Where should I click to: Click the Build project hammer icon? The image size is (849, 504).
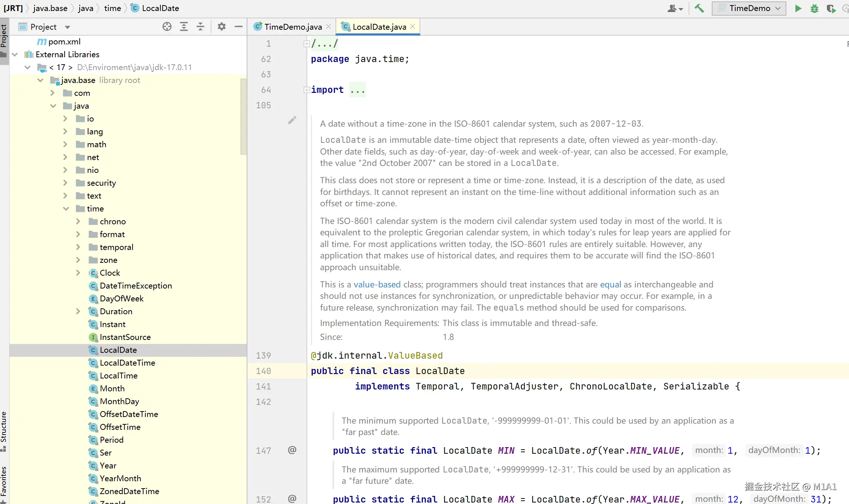(699, 8)
